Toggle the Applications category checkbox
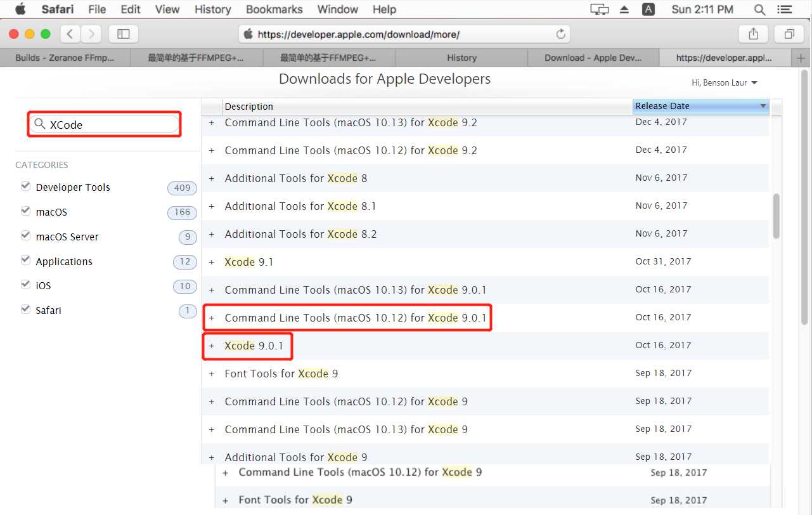Image resolution: width=812 pixels, height=515 pixels. click(25, 260)
